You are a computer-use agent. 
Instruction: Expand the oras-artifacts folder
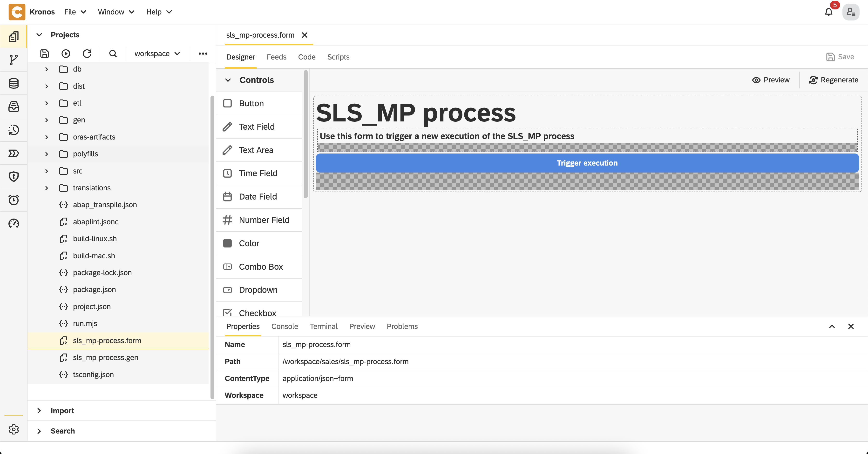click(x=47, y=137)
